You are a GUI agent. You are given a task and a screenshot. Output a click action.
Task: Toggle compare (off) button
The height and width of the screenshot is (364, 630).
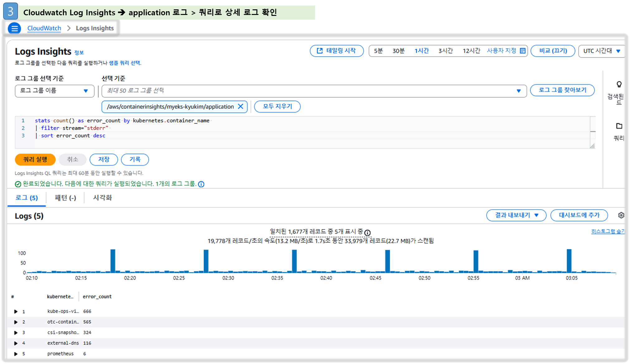[552, 51]
